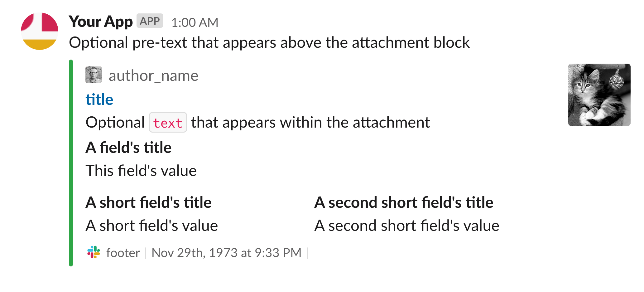Screen dimensions: 644x292
Task: Select A short field's title text
Action: point(149,202)
